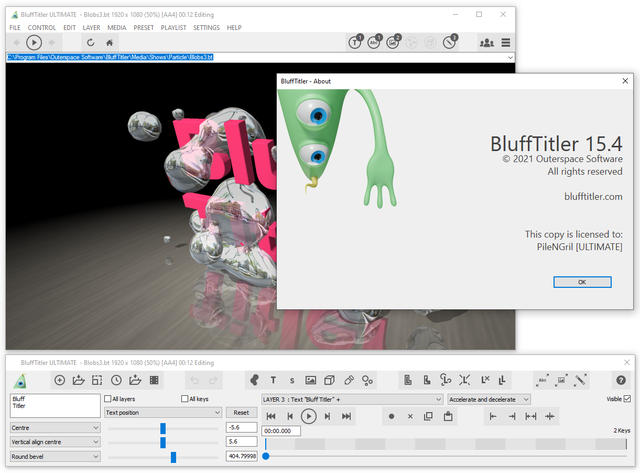640x473 pixels.
Task: Close the BluffTitler About dialog
Action: point(625,81)
